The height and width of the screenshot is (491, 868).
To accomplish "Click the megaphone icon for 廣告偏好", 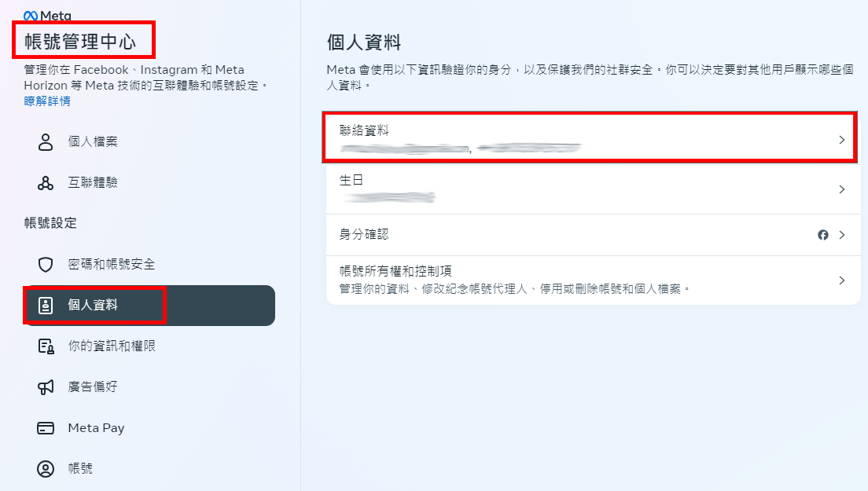I will [46, 387].
